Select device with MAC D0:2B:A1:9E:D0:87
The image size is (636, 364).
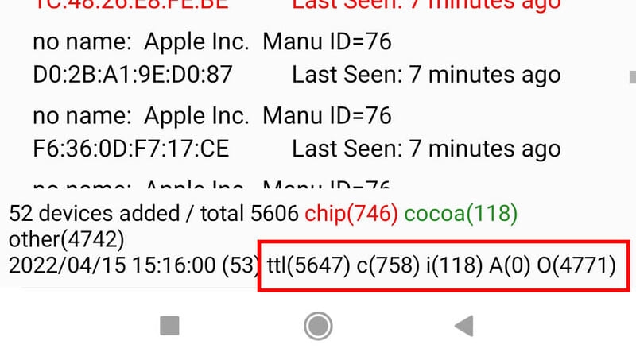click(x=297, y=58)
